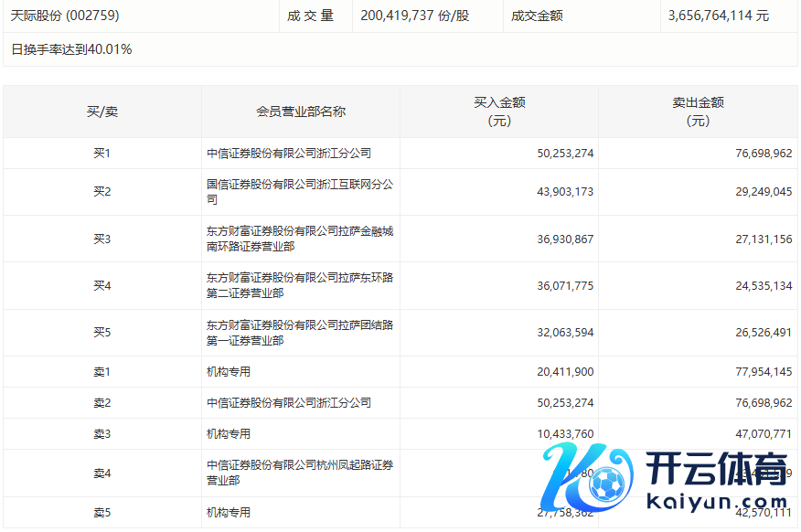Screen dimensions: 801x532
Task: Click 机构专用 in the 卖1 row
Action: click(x=229, y=372)
